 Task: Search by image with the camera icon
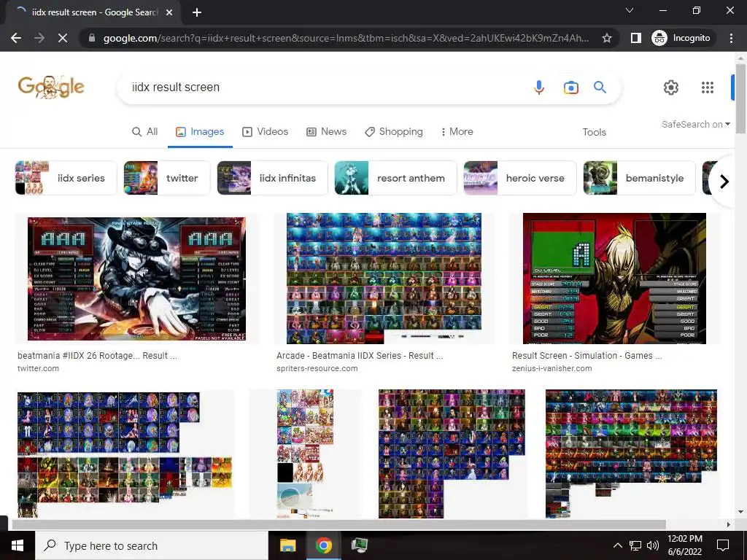570,87
